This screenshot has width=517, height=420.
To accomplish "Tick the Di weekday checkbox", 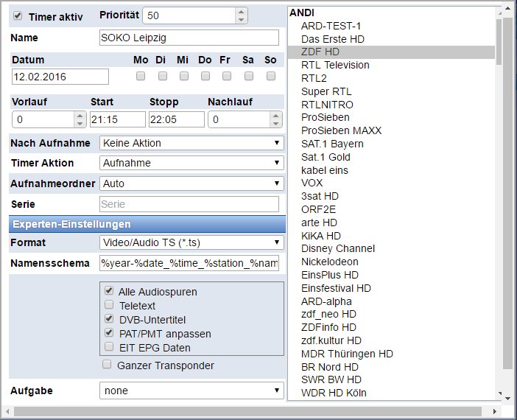I will [x=162, y=76].
